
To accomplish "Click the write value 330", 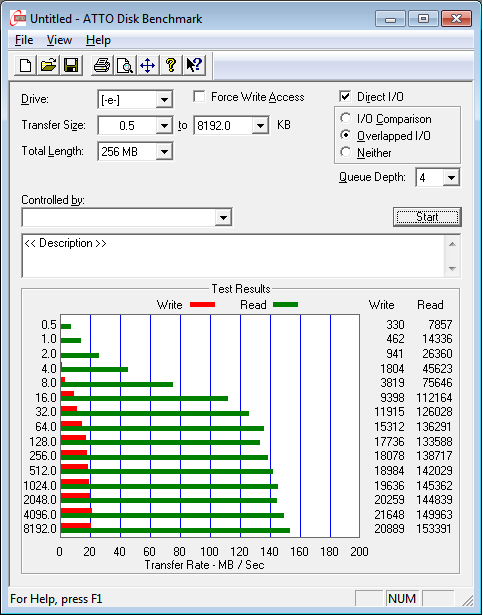I will tap(395, 325).
